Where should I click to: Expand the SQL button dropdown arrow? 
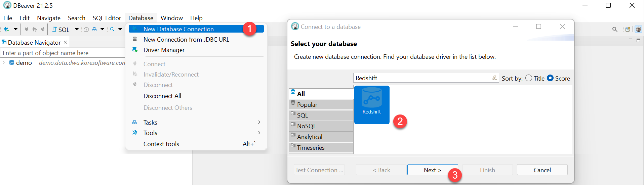(77, 29)
